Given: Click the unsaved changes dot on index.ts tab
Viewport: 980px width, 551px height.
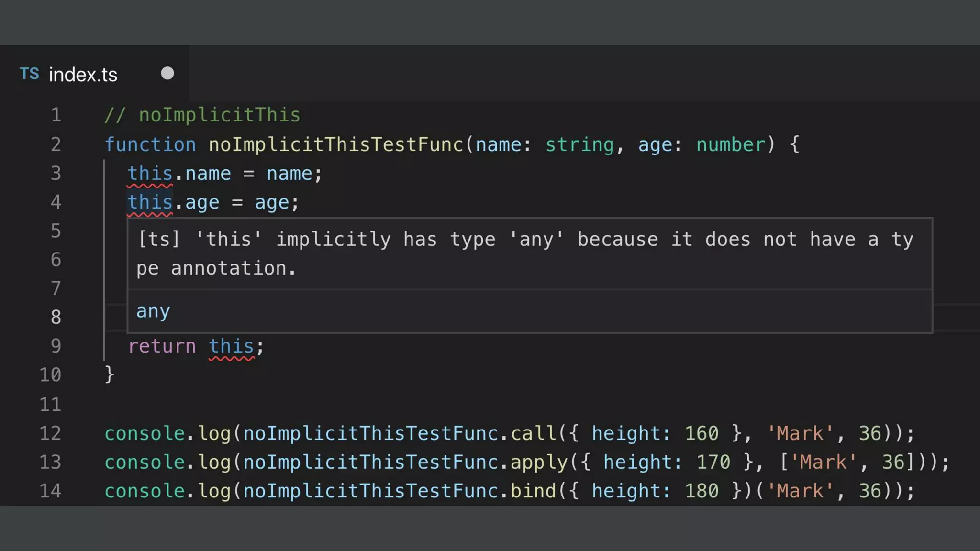Looking at the screenshot, I should (x=167, y=74).
